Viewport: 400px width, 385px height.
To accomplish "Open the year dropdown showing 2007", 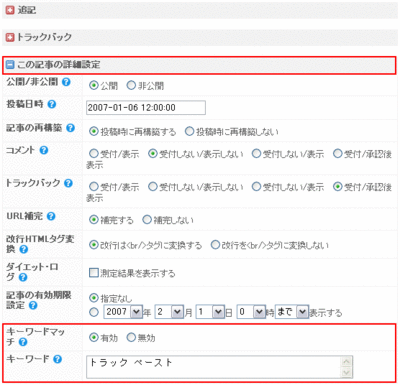I will (123, 312).
